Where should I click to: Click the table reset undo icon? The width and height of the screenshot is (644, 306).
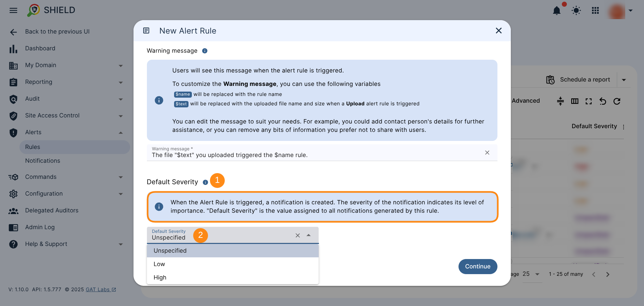click(603, 101)
